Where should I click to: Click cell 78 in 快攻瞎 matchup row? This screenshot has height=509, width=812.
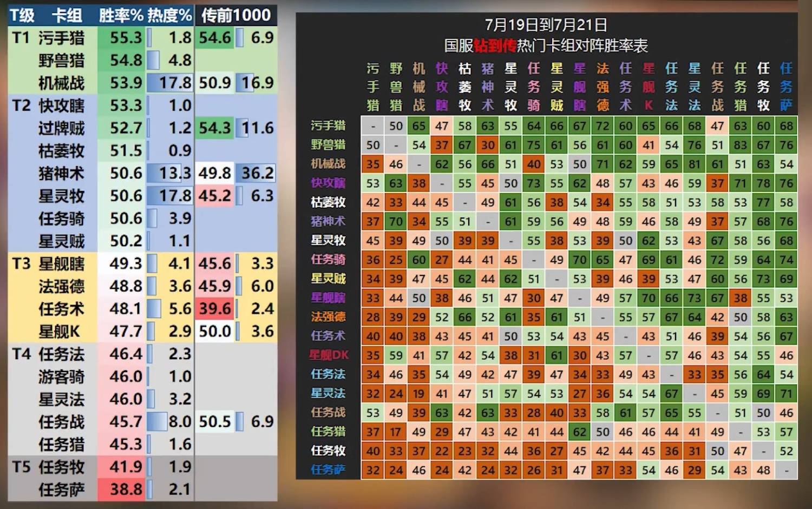tap(763, 183)
